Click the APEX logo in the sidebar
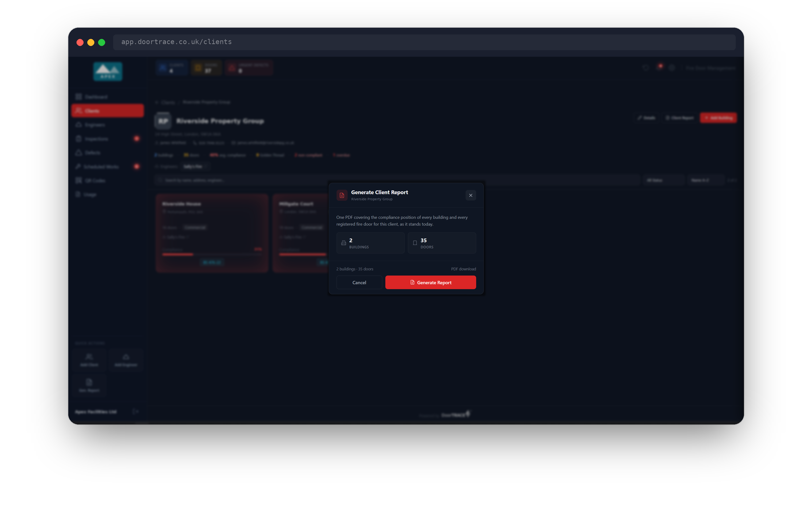This screenshot has width=812, height=522. pos(107,71)
